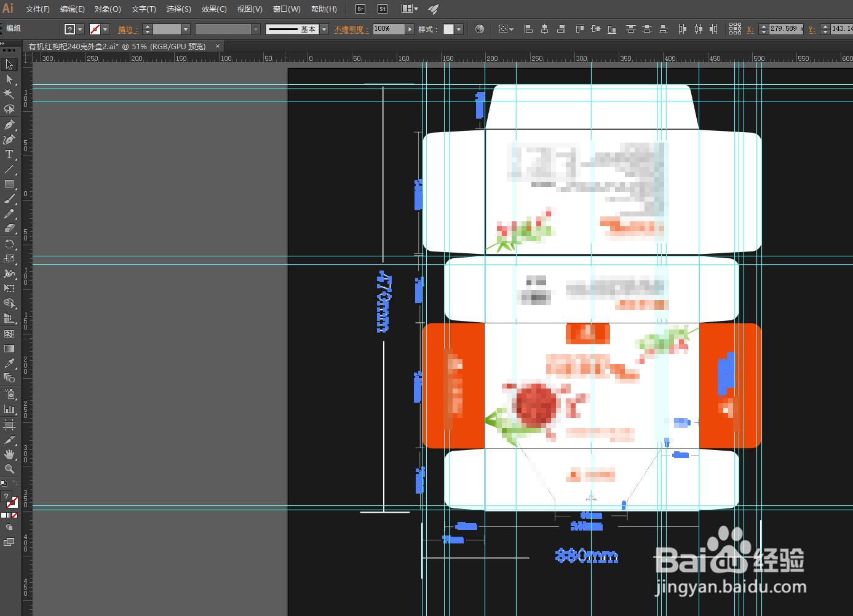This screenshot has width=853, height=616.
Task: Select the Paintbrush tool
Action: (x=9, y=199)
